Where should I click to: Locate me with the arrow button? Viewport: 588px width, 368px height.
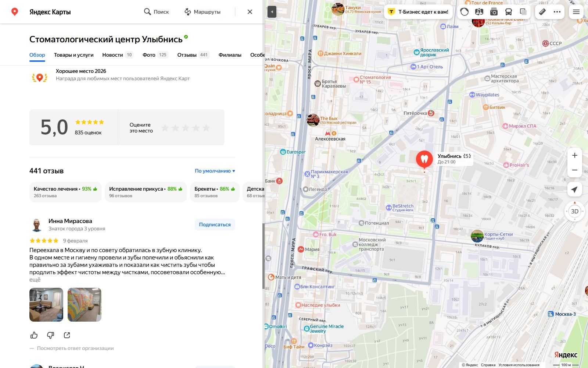pyautogui.click(x=574, y=190)
